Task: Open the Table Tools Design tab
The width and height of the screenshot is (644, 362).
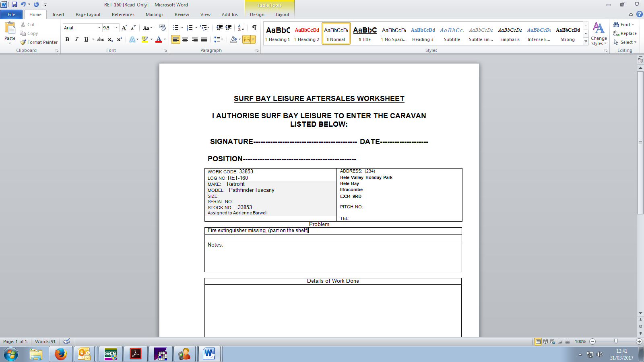Action: [257, 14]
